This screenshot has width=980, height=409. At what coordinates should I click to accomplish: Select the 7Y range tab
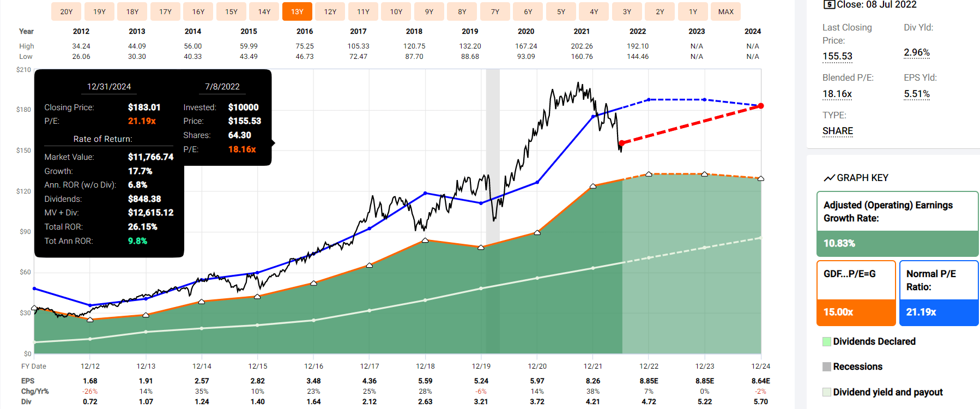(x=495, y=11)
